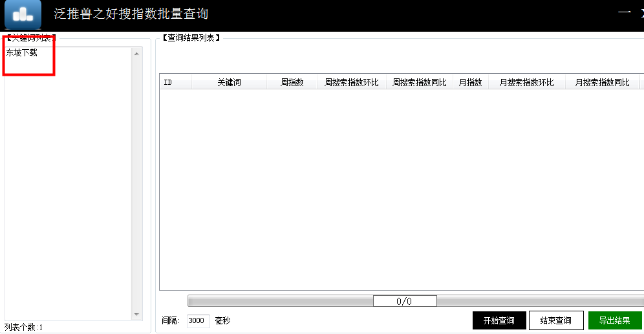Image resolution: width=644 pixels, height=334 pixels.
Task: Click the blue bar-chart app logo icon
Action: click(x=23, y=14)
